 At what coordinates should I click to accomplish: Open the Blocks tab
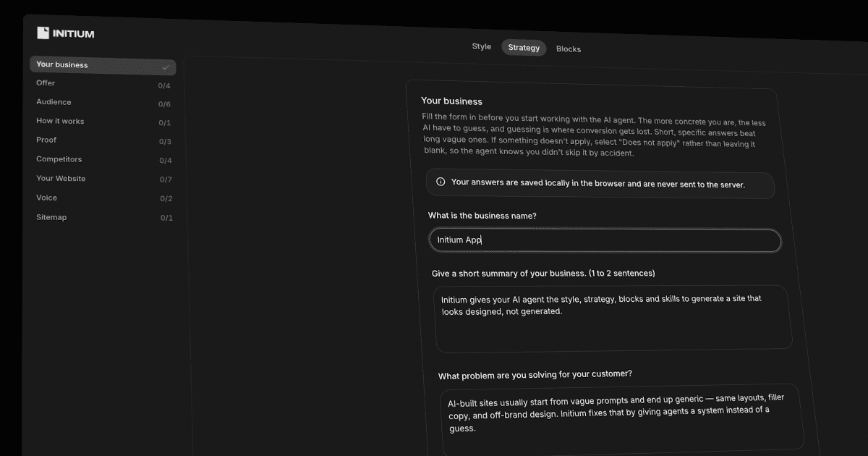569,49
